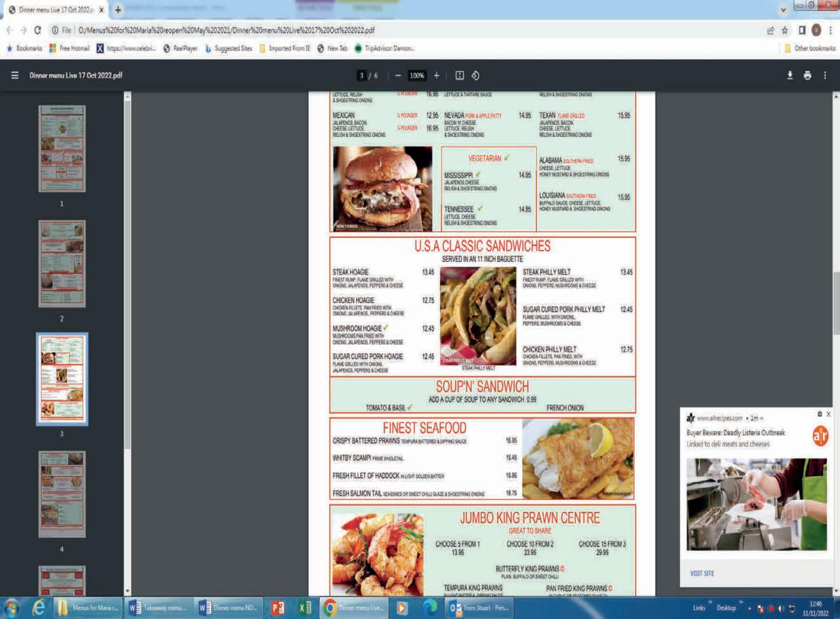The width and height of the screenshot is (840, 619).
Task: Rotate the PDF page
Action: point(476,75)
